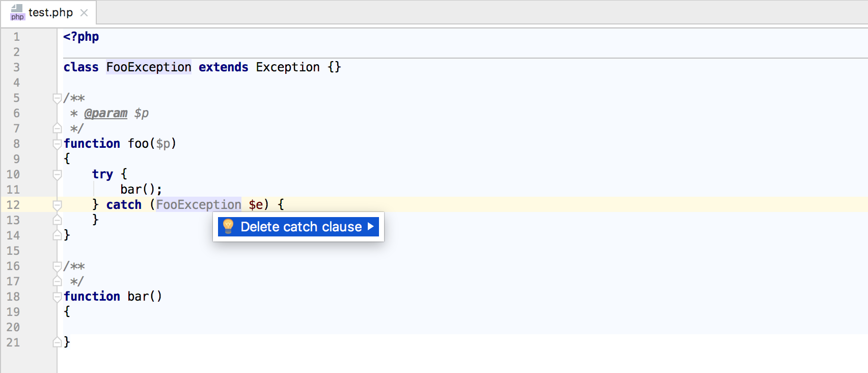
Task: Collapse the doc comment above function bar
Action: [57, 266]
